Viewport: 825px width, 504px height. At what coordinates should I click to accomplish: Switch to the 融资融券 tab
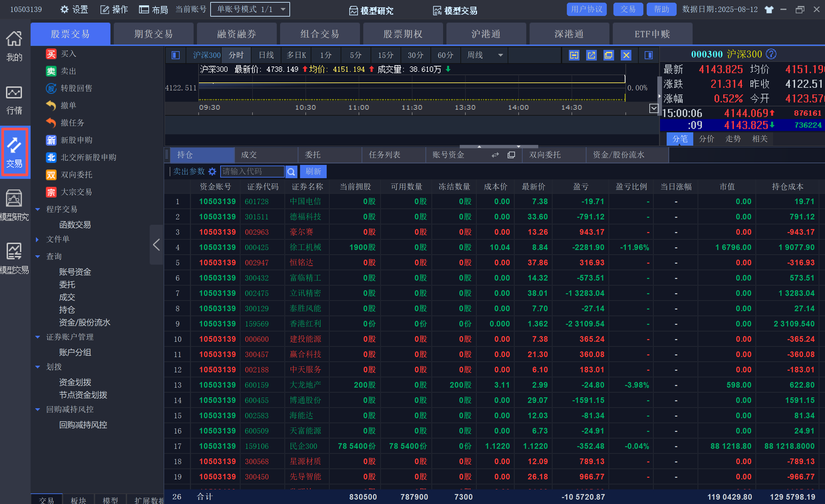tap(237, 34)
